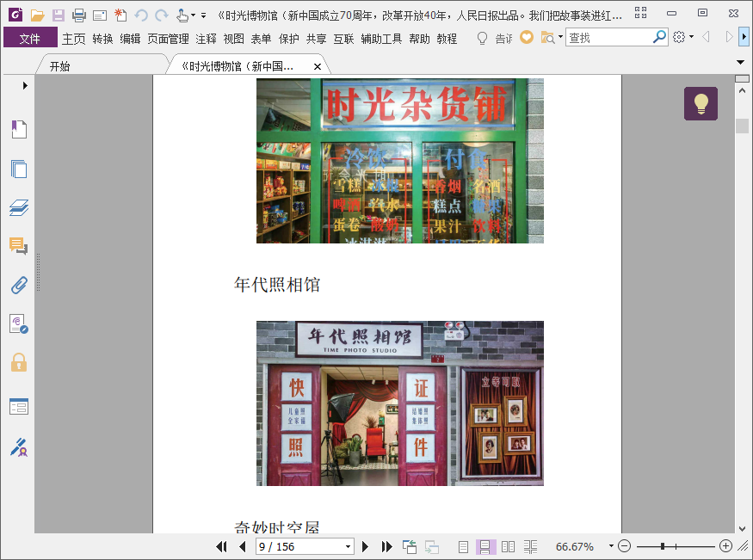Open the Page thumbnails panel
Screen dimensions: 753x560
coord(19,169)
